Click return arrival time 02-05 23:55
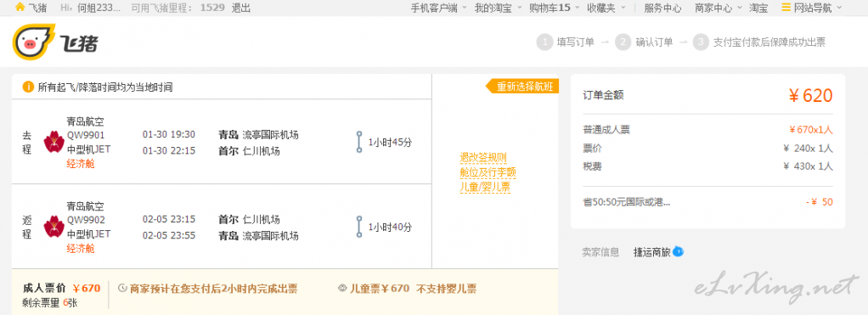The height and width of the screenshot is (315, 868). click(x=169, y=235)
